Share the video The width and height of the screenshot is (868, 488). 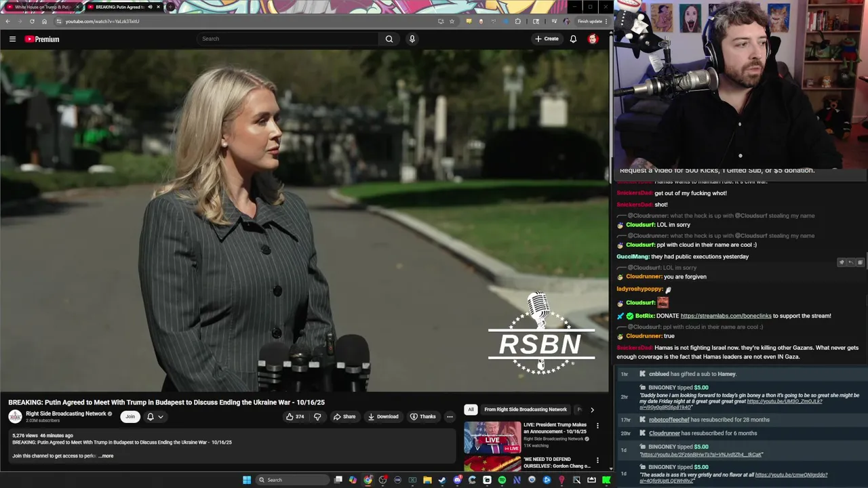pos(344,417)
